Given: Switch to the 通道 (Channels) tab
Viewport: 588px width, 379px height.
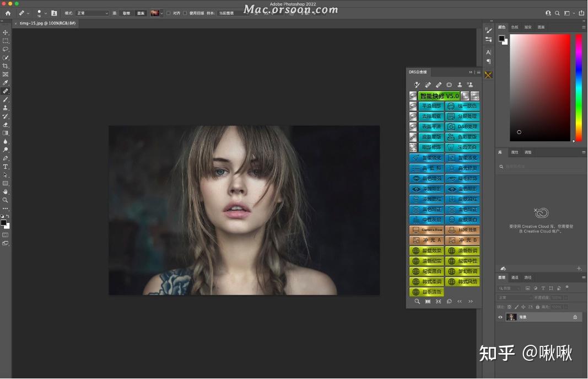Looking at the screenshot, I should pyautogui.click(x=515, y=277).
